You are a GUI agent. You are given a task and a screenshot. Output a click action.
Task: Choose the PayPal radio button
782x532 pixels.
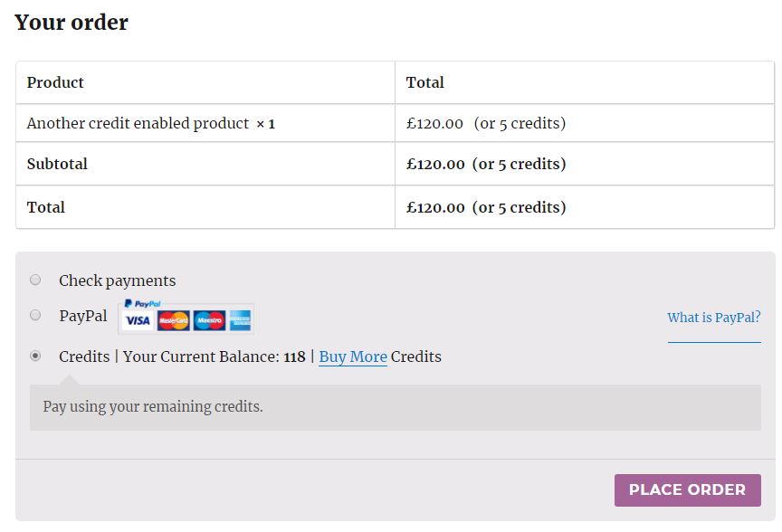(35, 315)
